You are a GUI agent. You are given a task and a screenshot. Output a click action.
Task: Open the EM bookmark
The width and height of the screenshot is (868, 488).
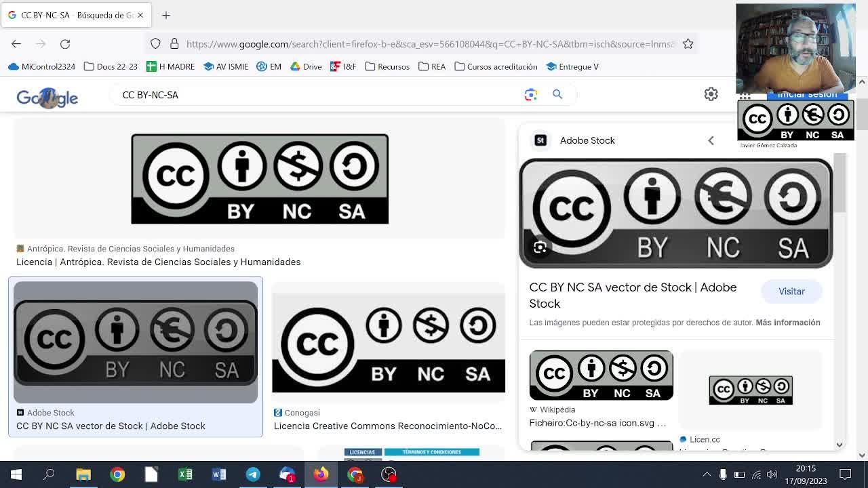[269, 66]
